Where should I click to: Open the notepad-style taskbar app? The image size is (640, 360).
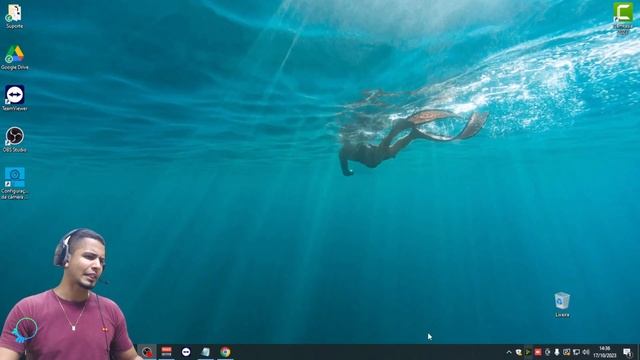(x=206, y=352)
